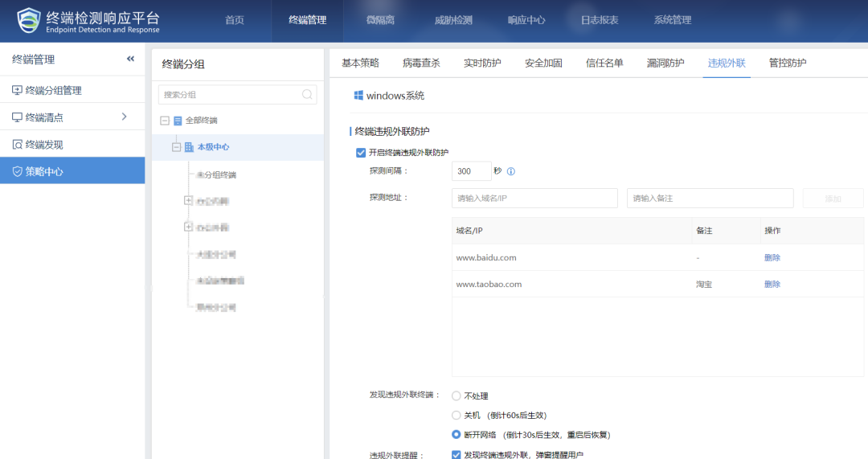868x459 pixels.
Task: Open the 日志报表 top menu
Action: (600, 20)
